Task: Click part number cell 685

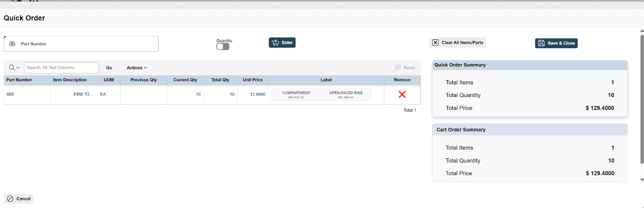Action: click(x=27, y=94)
